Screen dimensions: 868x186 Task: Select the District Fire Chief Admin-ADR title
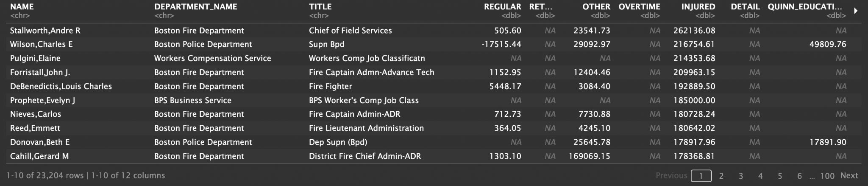click(365, 156)
